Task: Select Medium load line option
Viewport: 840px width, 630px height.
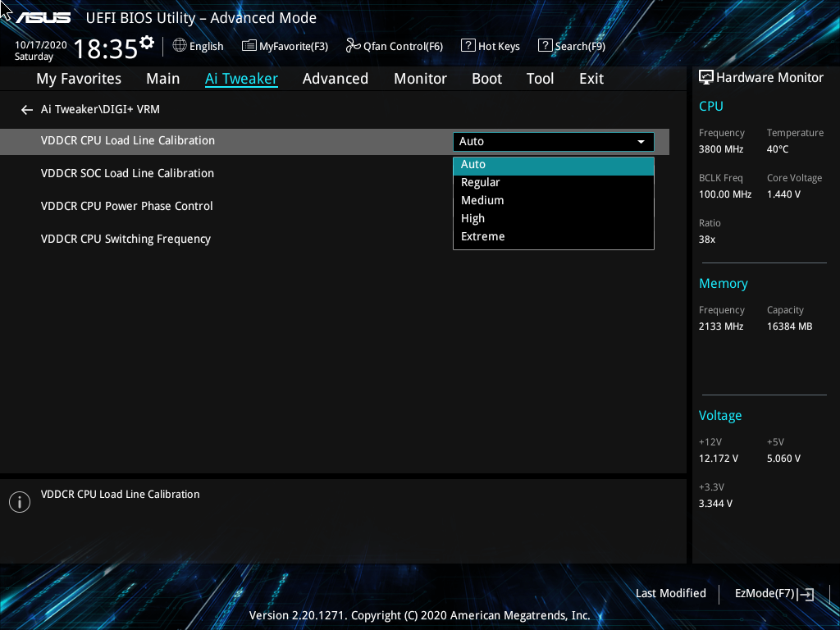Action: tap(554, 201)
